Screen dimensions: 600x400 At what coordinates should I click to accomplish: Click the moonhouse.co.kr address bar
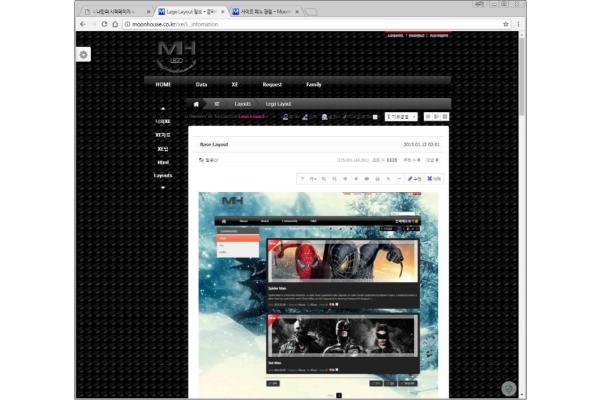[x=314, y=24]
